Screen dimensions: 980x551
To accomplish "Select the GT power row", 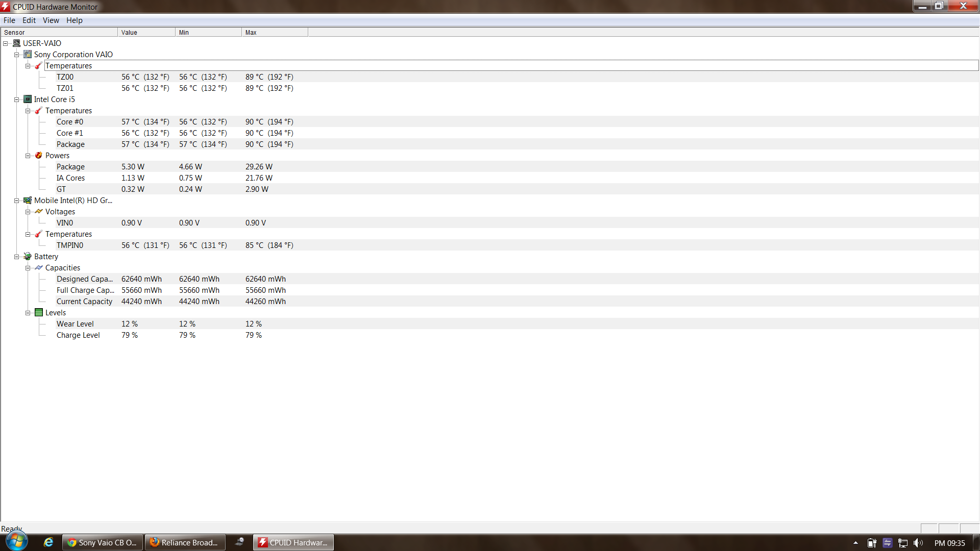I will (x=518, y=189).
